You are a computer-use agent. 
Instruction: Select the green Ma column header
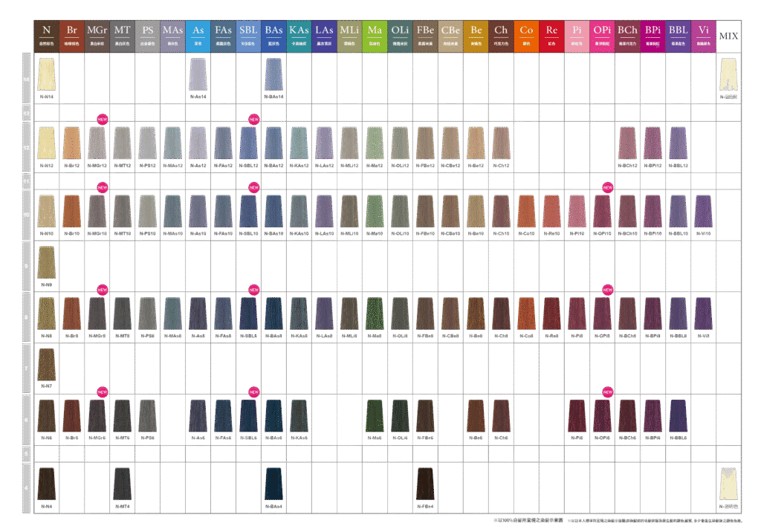click(375, 35)
